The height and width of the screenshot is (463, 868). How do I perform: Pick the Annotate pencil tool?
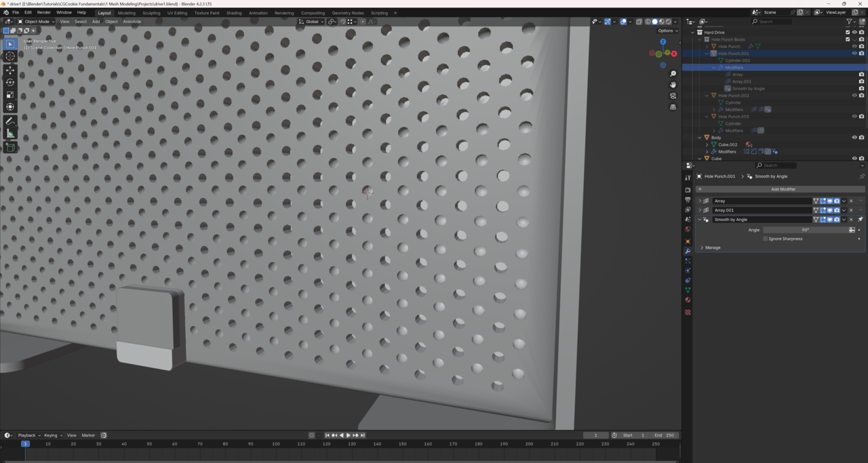(10, 121)
